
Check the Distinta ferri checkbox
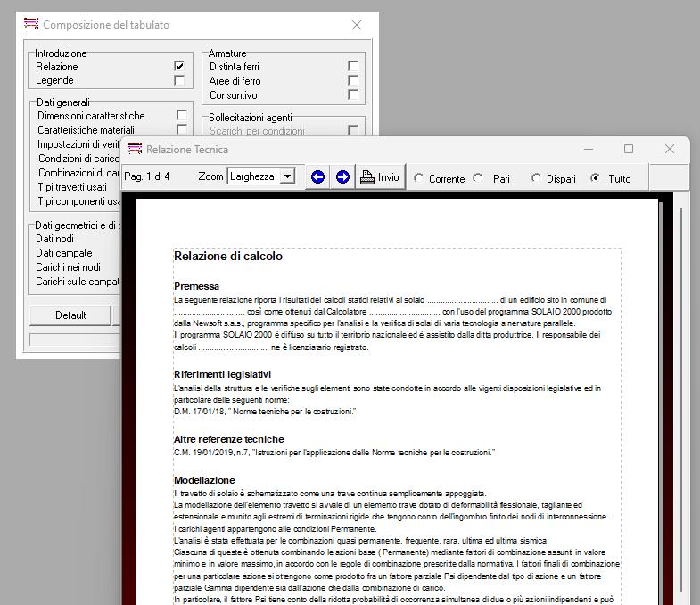pos(353,67)
